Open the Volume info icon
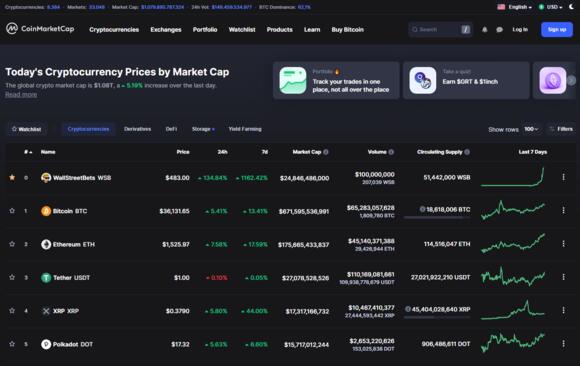This screenshot has width=580, height=366. (391, 152)
